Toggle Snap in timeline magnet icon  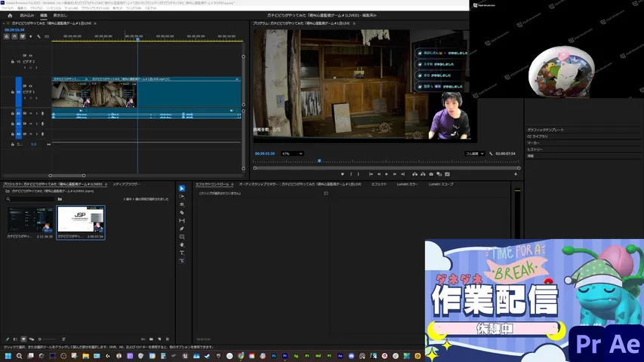(14, 36)
